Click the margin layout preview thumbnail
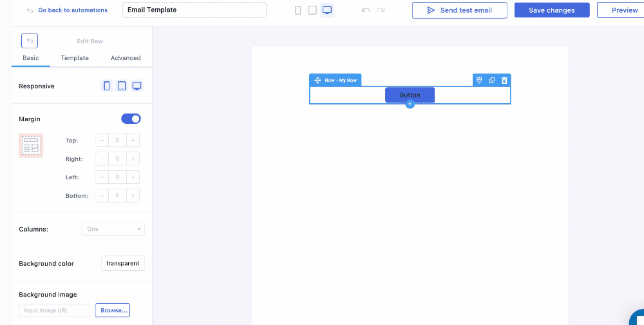The height and width of the screenshot is (325, 644). 31,146
